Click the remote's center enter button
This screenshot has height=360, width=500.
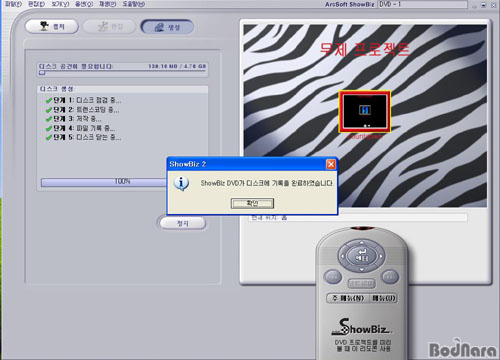[x=362, y=256]
